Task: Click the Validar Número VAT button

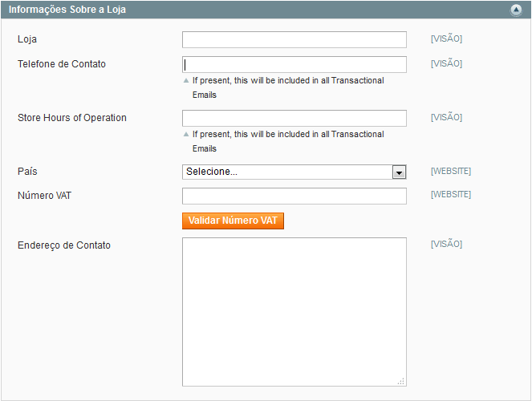Action: pyautogui.click(x=233, y=221)
